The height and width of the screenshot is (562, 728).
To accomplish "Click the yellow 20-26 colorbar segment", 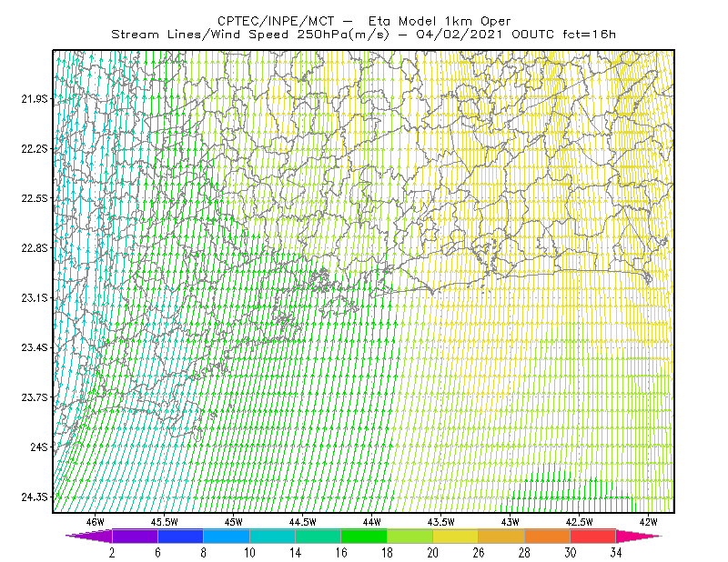I will coord(456,536).
